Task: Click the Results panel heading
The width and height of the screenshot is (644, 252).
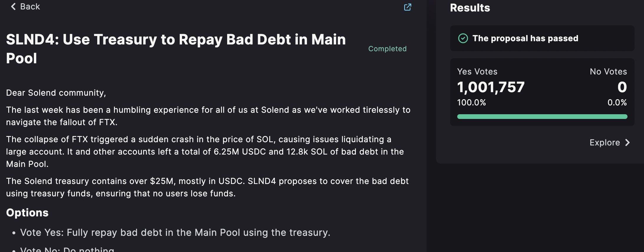Action: click(x=470, y=8)
